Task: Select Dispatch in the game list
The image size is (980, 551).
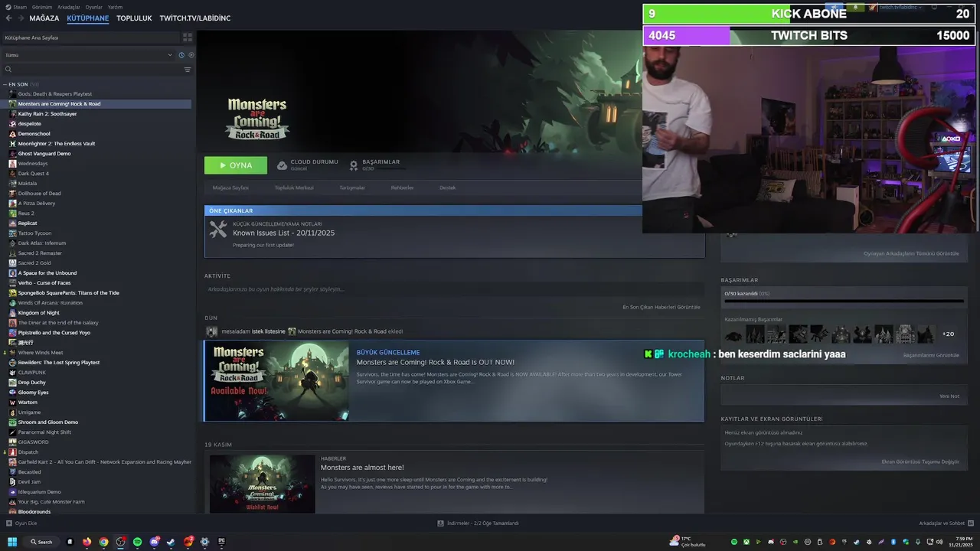Action: (x=28, y=452)
